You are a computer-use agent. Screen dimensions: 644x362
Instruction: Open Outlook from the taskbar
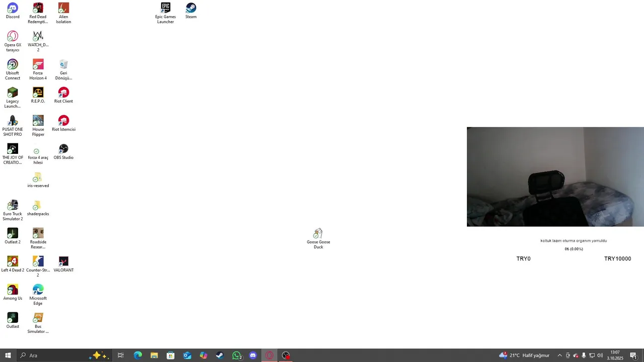pyautogui.click(x=187, y=355)
